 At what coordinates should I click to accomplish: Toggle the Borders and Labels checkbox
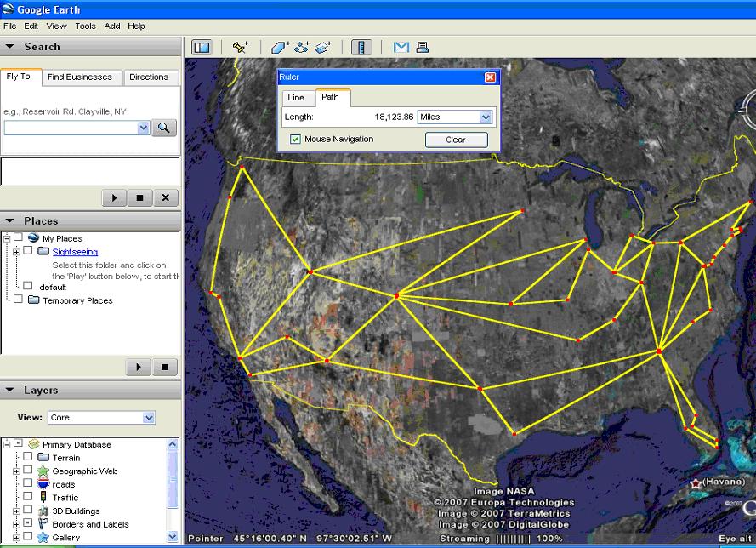(x=28, y=522)
